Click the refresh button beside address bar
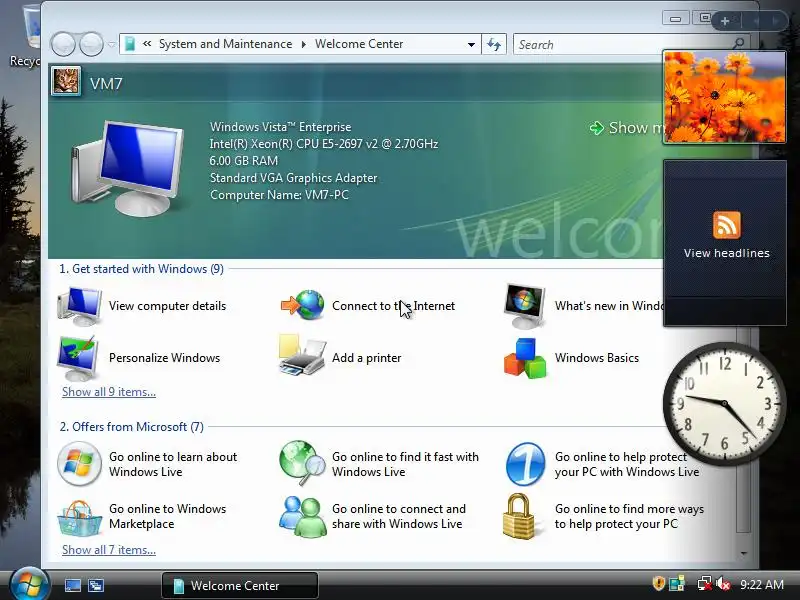Screen dimensions: 800x600 (494, 44)
